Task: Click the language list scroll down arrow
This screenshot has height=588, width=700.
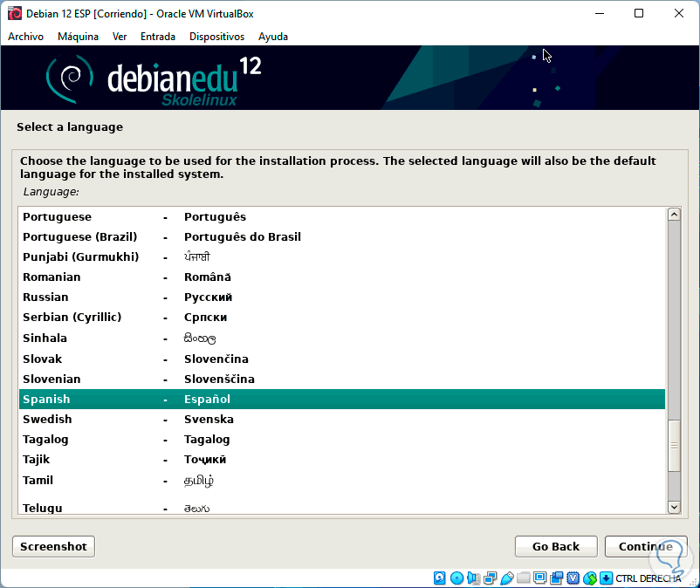Action: (x=674, y=507)
